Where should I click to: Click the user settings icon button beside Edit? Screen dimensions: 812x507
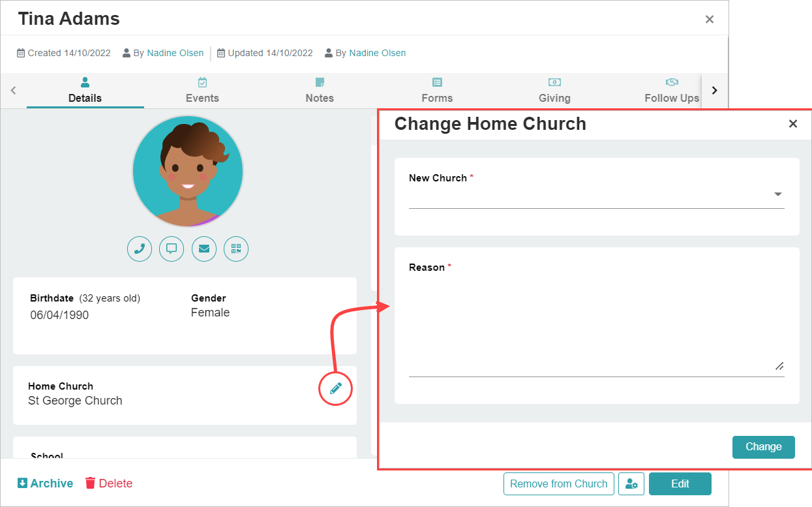click(631, 484)
